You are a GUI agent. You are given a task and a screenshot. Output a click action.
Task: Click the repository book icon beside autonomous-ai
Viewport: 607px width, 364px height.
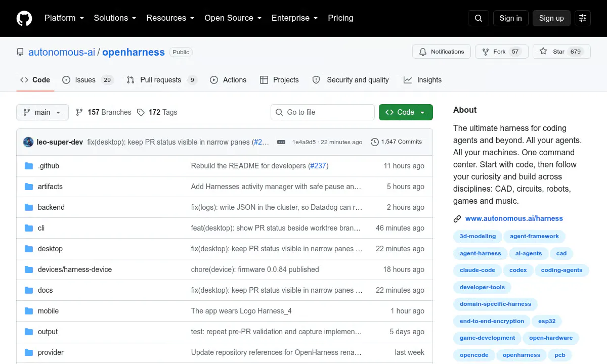[20, 52]
